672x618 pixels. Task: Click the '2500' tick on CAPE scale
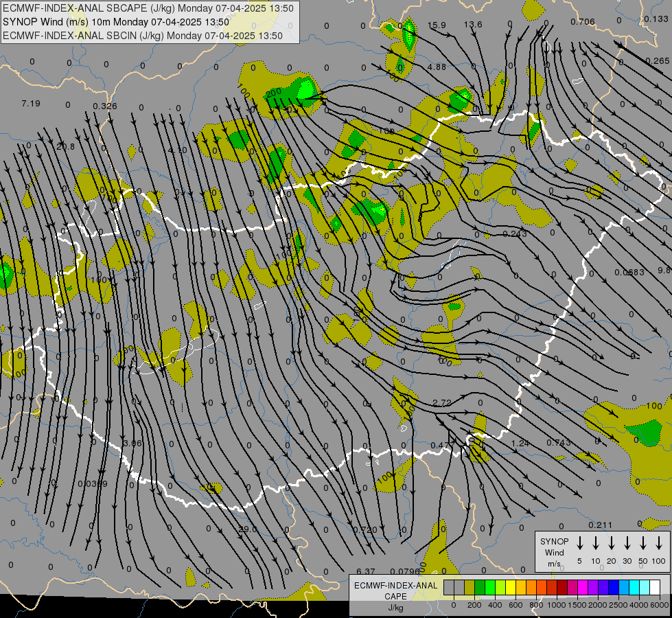[618, 605]
